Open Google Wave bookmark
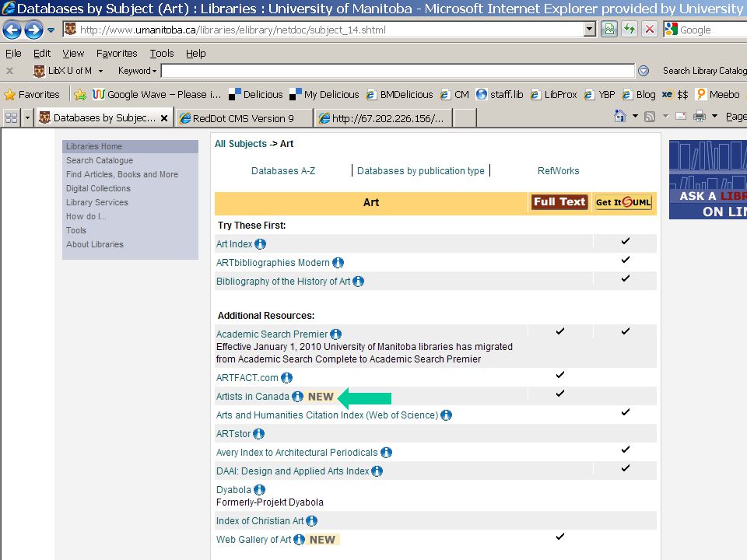The image size is (747, 560). pos(156,94)
